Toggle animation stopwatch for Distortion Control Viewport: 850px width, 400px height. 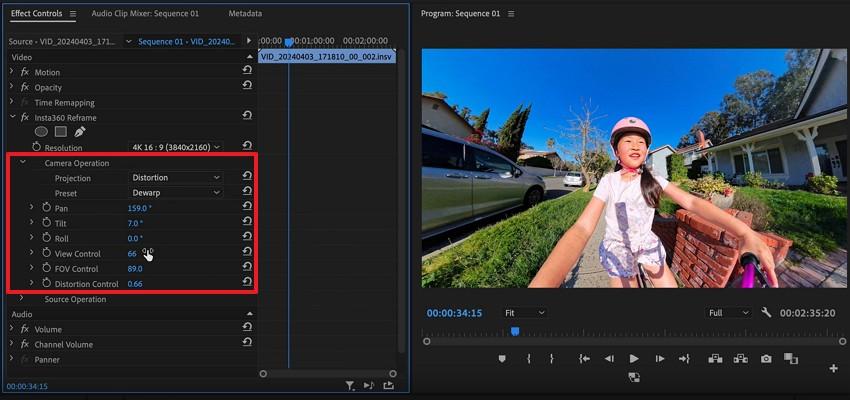pos(47,283)
